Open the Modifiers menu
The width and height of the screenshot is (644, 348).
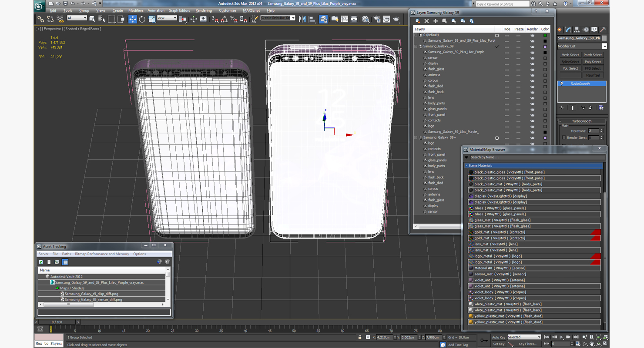tap(136, 10)
